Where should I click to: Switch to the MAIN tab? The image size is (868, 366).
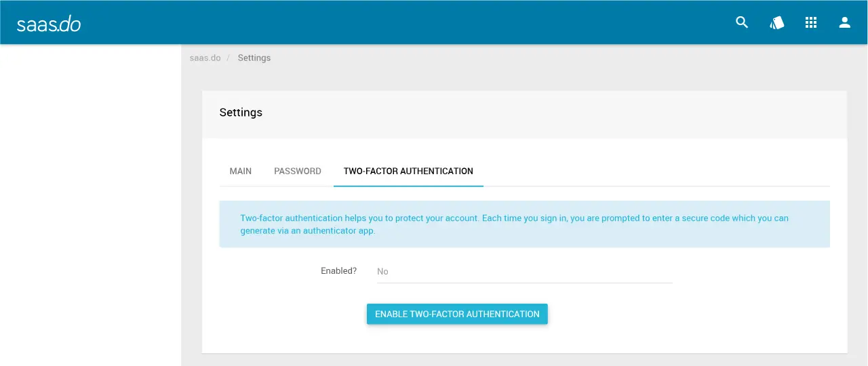pyautogui.click(x=241, y=171)
